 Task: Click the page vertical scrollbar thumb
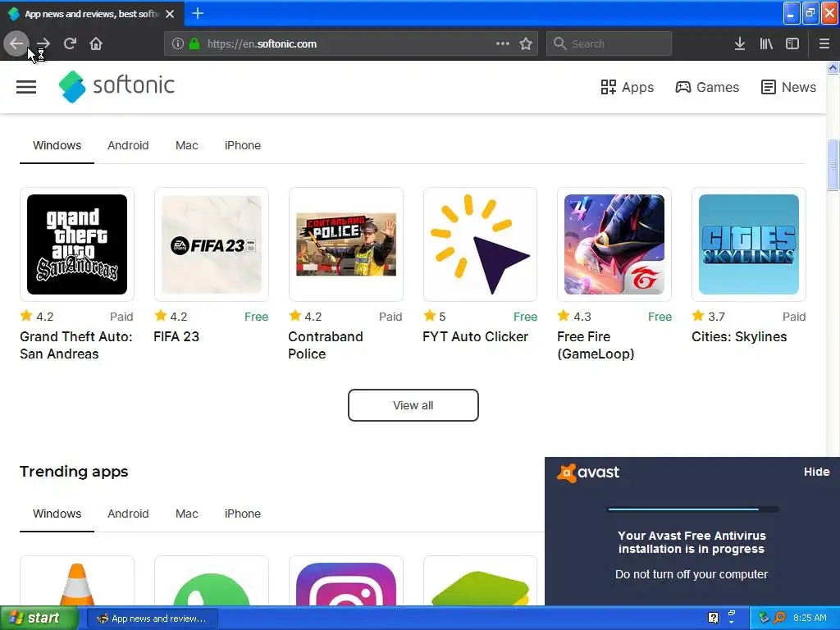click(x=833, y=165)
